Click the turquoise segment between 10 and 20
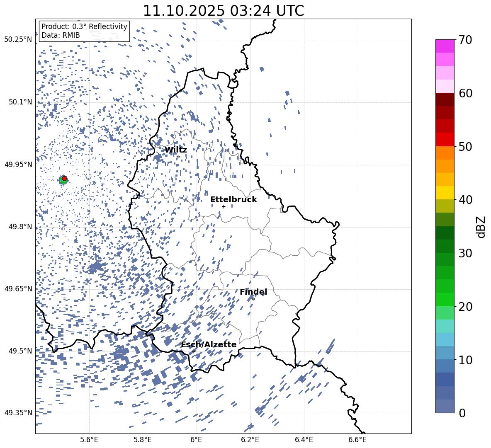Screen dimensions: 491x448 tap(445, 326)
